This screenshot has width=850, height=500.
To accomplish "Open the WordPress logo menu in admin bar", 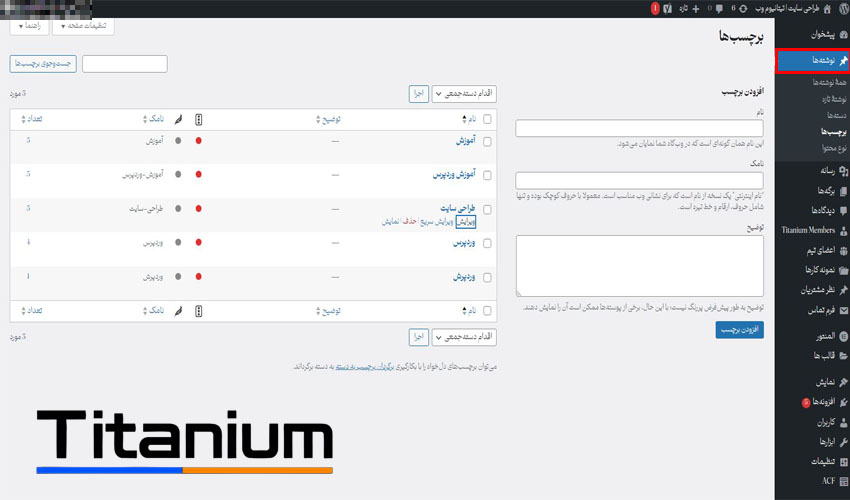I will pyautogui.click(x=841, y=9).
